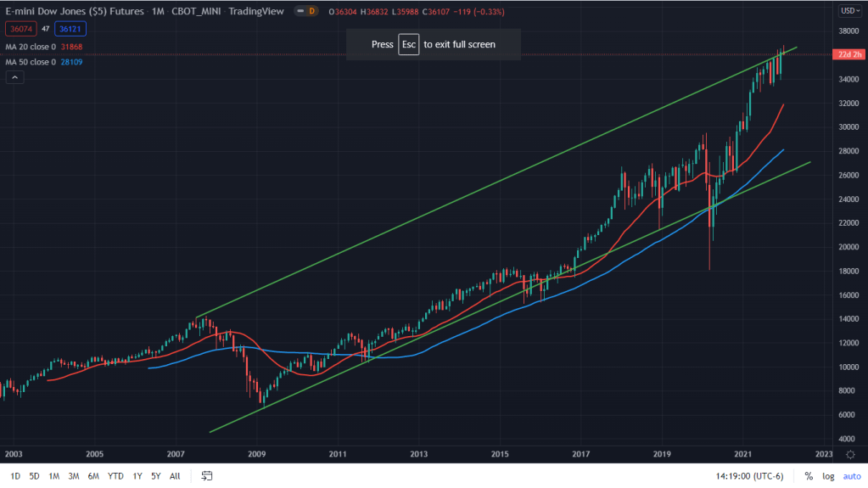
Task: Select the 5Y time range
Action: point(156,476)
